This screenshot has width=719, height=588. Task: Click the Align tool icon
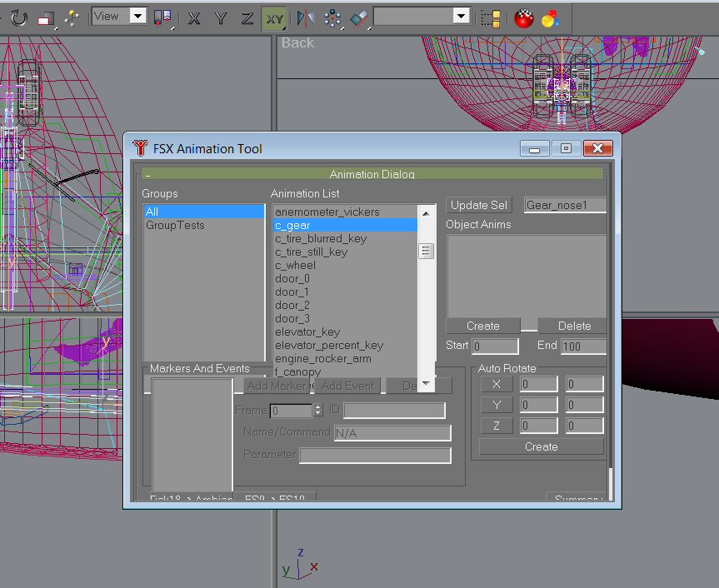coord(358,17)
